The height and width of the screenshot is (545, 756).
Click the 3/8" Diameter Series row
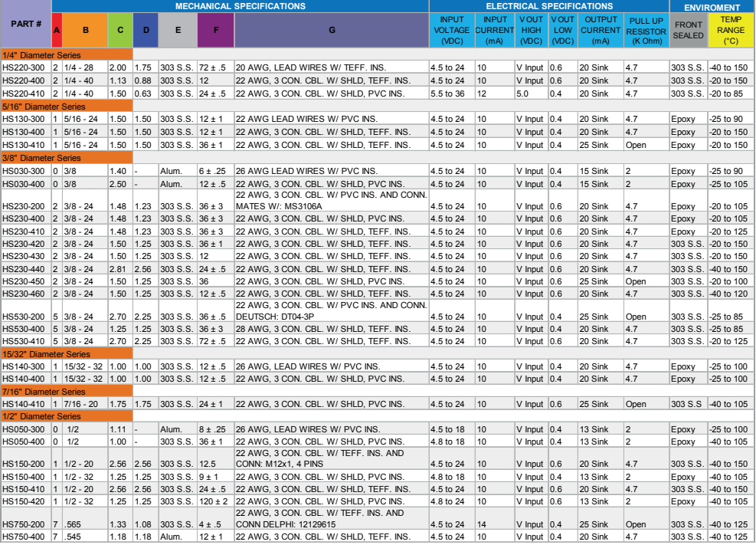[67, 158]
